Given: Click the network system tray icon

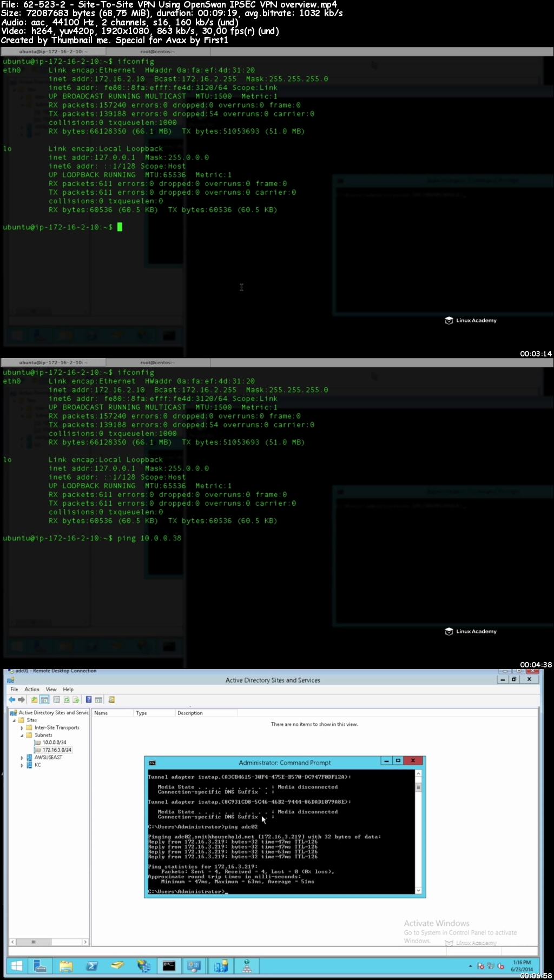Looking at the screenshot, I should 491,966.
